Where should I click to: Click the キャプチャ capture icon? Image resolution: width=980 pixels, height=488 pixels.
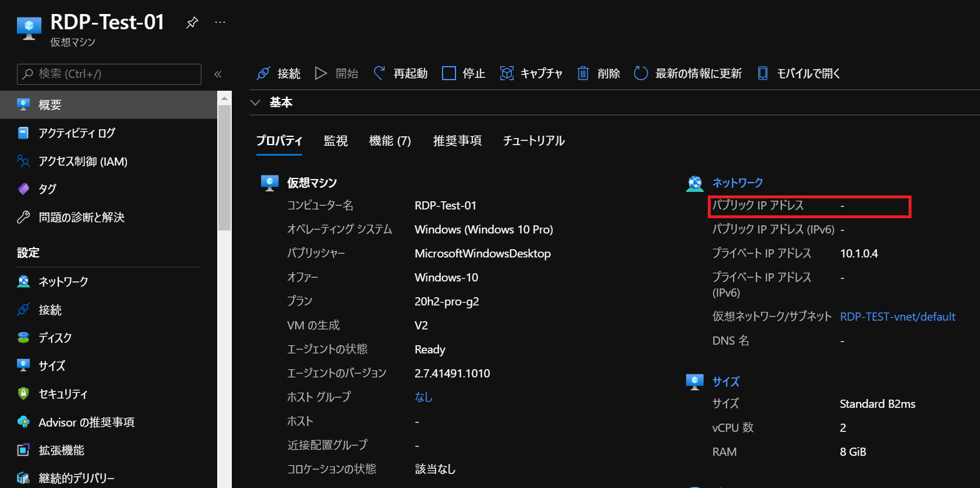[507, 73]
